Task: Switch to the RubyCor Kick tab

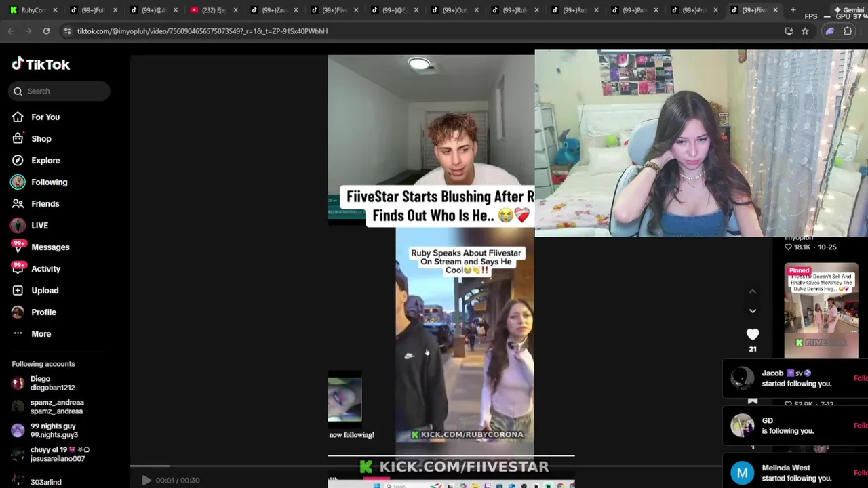Action: pos(33,10)
